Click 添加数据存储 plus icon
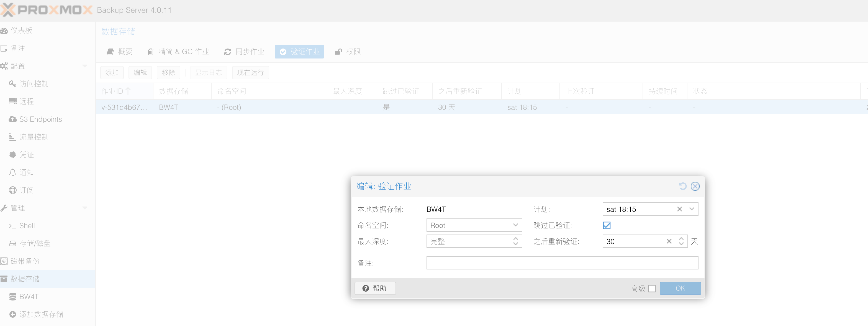This screenshot has width=868, height=326. tap(13, 314)
